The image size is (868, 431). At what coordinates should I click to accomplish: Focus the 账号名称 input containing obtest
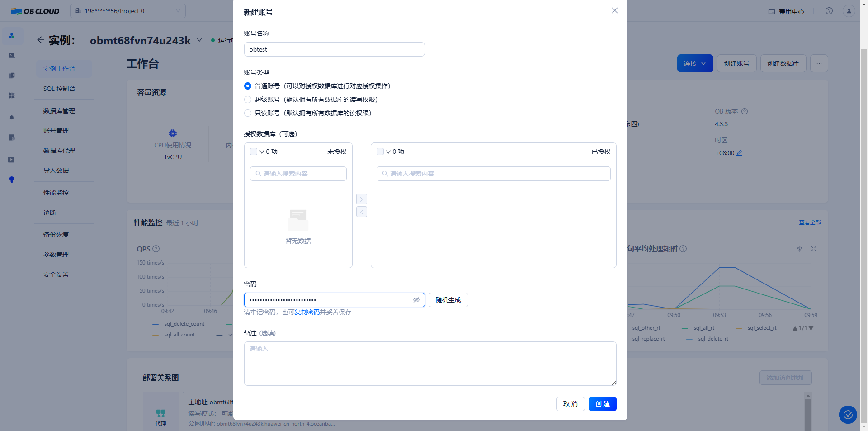tap(334, 49)
